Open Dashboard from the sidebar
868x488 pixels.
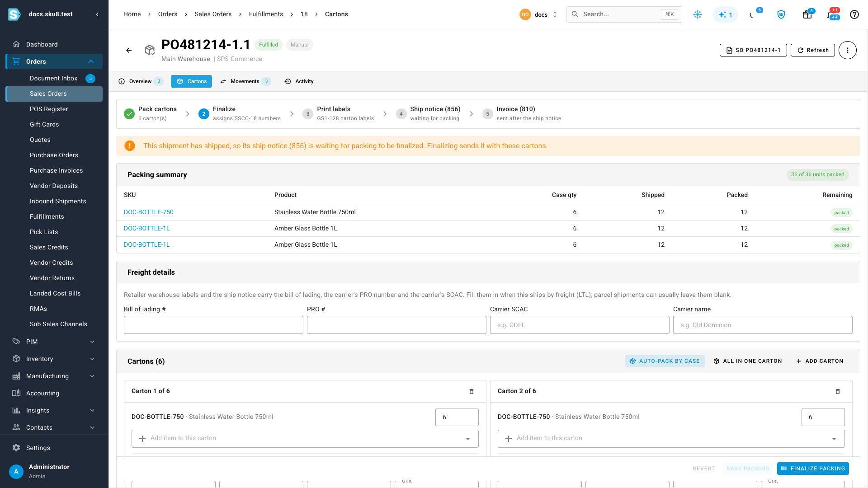[54, 44]
